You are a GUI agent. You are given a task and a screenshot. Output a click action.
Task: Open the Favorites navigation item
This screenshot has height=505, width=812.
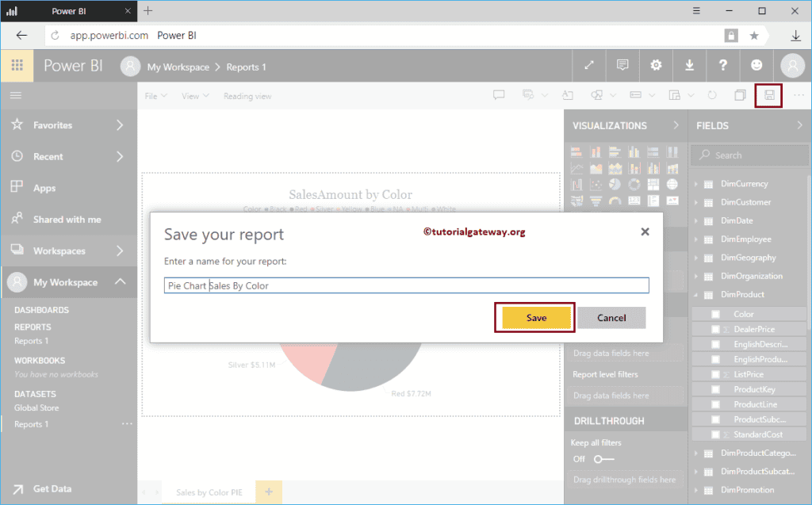point(69,124)
